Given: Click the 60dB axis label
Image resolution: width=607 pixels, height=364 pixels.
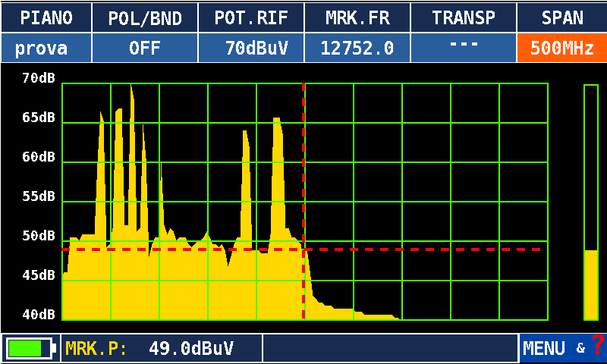Looking at the screenshot, I should [x=39, y=157].
